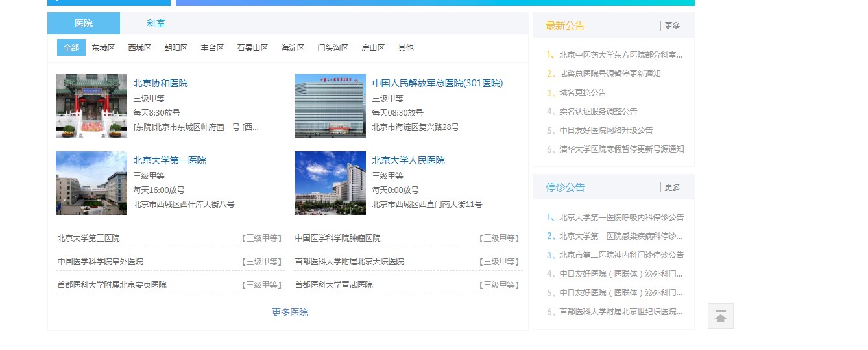Open the 北京协和医院 photo thumbnail
Image resolution: width=868 pixels, height=350 pixels.
pos(91,106)
